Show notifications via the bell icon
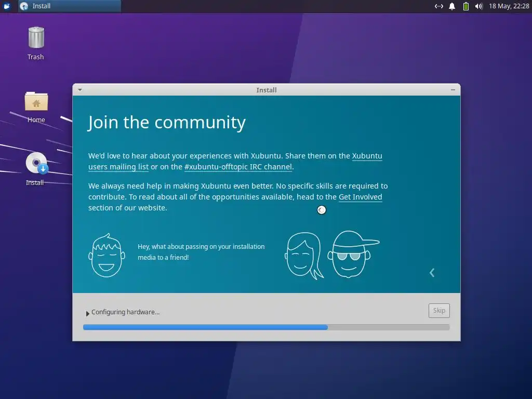The height and width of the screenshot is (399, 532). (452, 6)
